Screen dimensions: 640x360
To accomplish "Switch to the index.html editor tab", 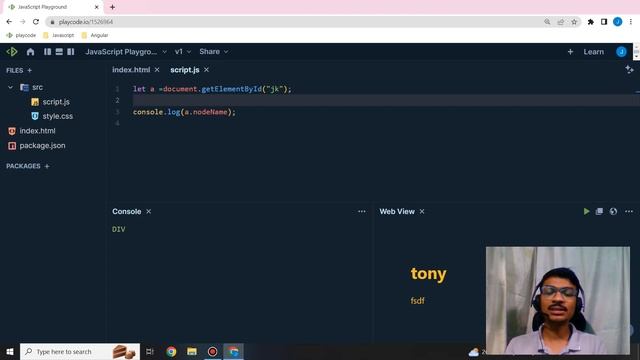I will [131, 70].
